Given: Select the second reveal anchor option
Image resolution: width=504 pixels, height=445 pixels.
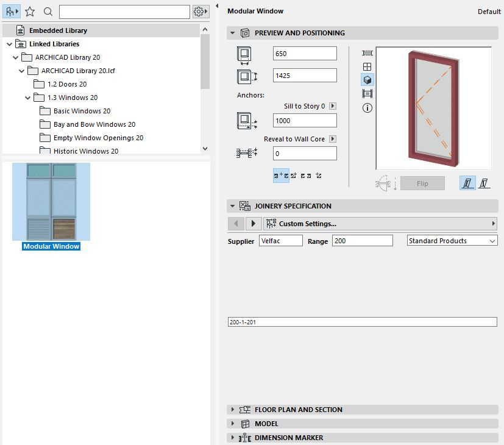Looking at the screenshot, I should (294, 176).
